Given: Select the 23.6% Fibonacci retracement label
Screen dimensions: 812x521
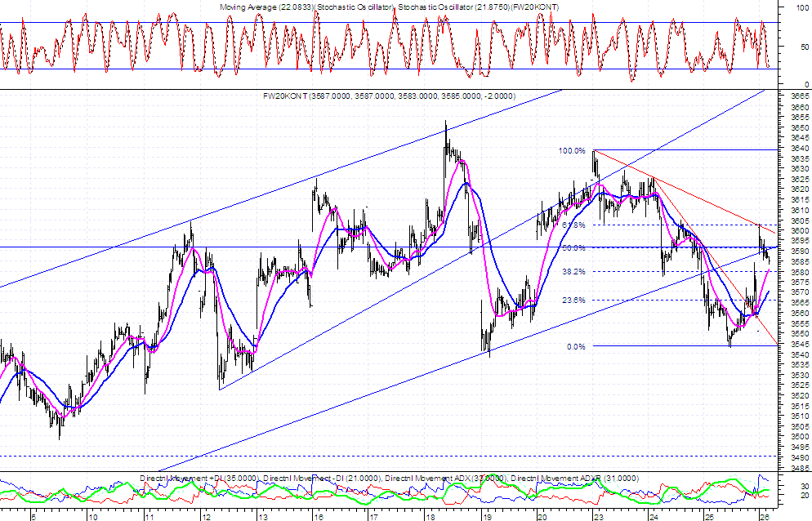Looking at the screenshot, I should 573,300.
